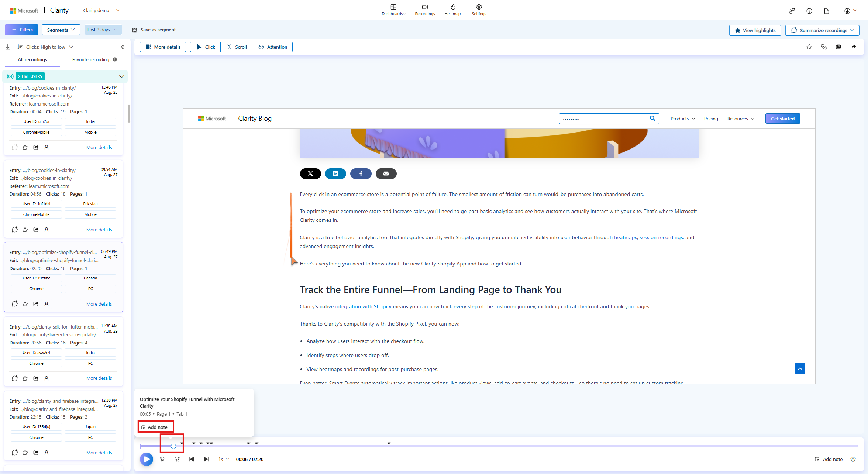
Task: Favorite the Japan user 136djuj recording
Action: (x=25, y=453)
